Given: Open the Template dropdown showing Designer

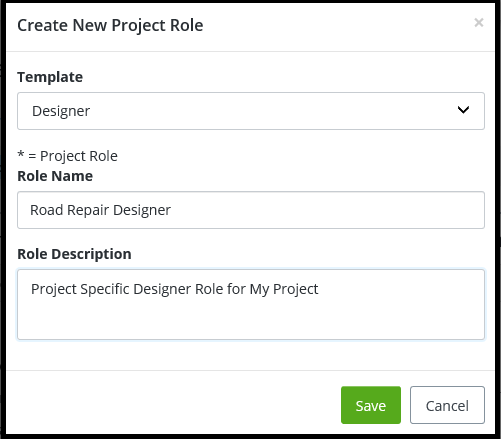Looking at the screenshot, I should tap(251, 111).
